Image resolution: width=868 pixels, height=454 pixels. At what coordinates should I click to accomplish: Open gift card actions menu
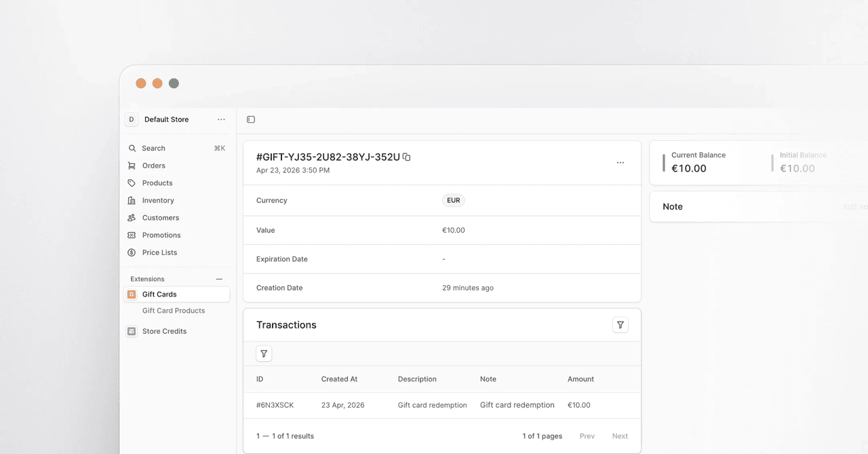click(620, 163)
